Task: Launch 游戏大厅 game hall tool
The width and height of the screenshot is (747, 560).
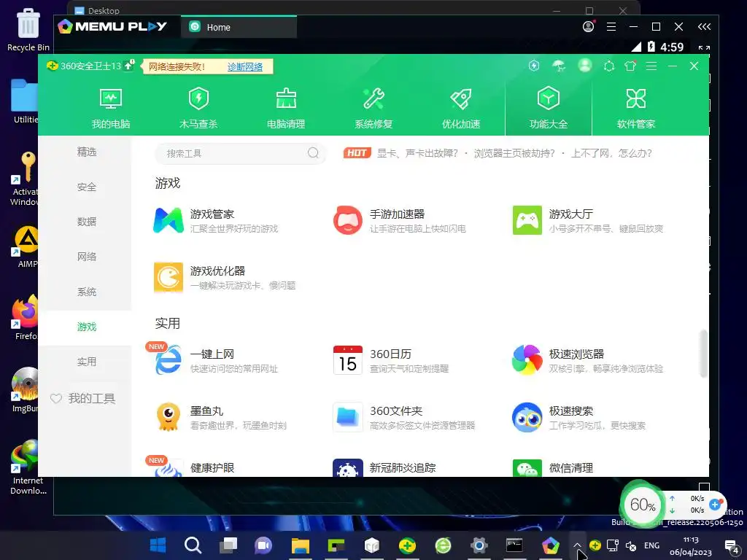Action: click(x=587, y=220)
